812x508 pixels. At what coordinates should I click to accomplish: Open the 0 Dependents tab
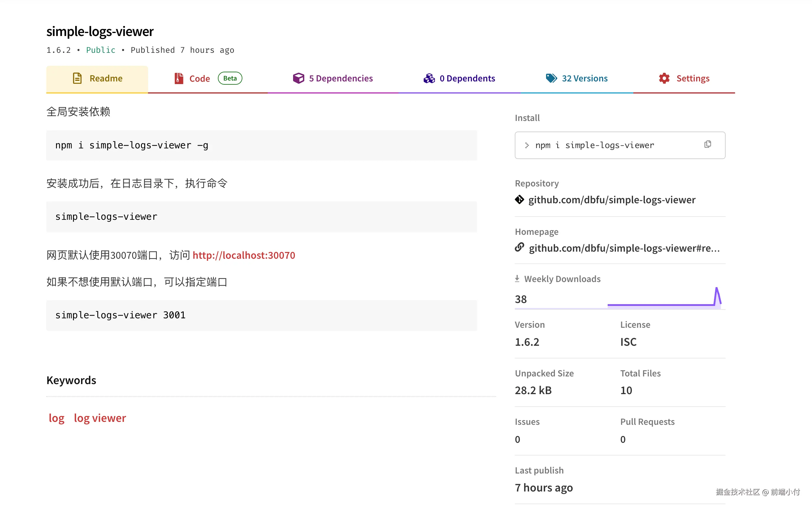pyautogui.click(x=467, y=78)
